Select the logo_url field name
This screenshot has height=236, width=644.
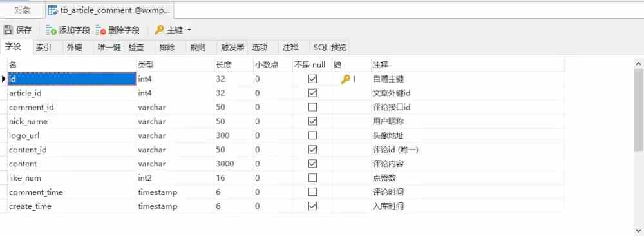pyautogui.click(x=24, y=135)
